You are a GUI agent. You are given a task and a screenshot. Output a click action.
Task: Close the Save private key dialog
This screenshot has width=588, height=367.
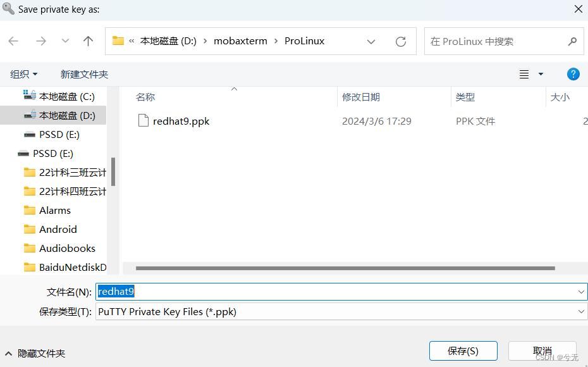579,9
